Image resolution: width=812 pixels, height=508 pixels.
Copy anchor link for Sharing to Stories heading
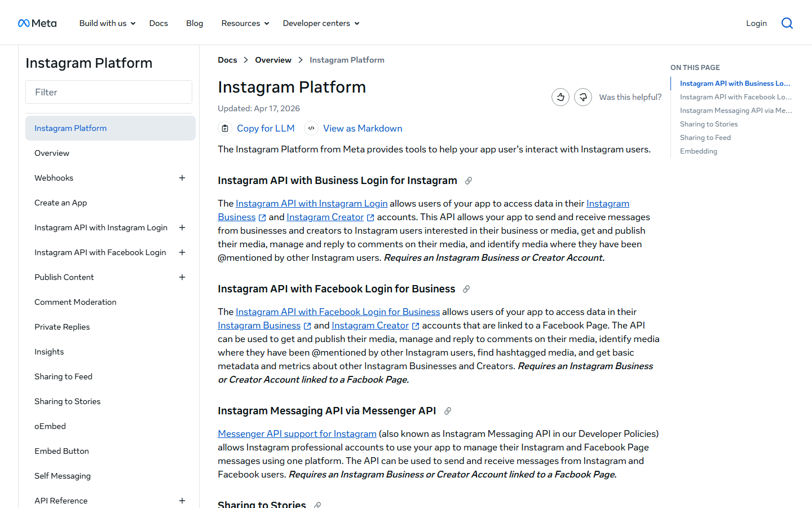[x=317, y=505]
